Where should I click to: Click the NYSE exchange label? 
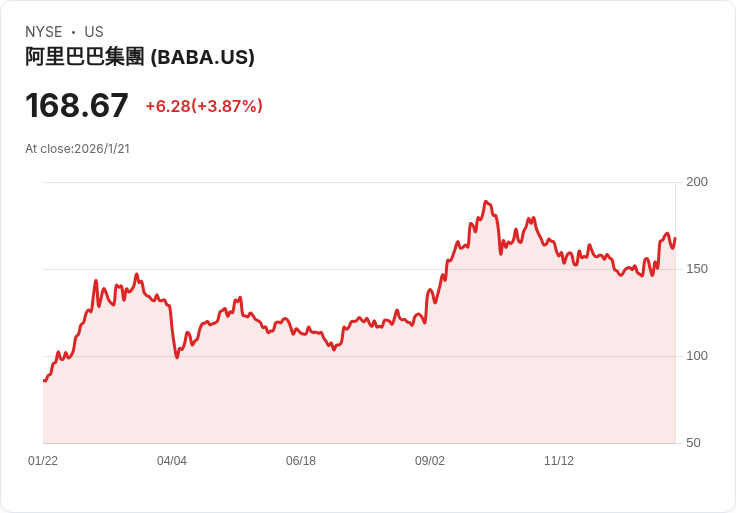coord(44,32)
